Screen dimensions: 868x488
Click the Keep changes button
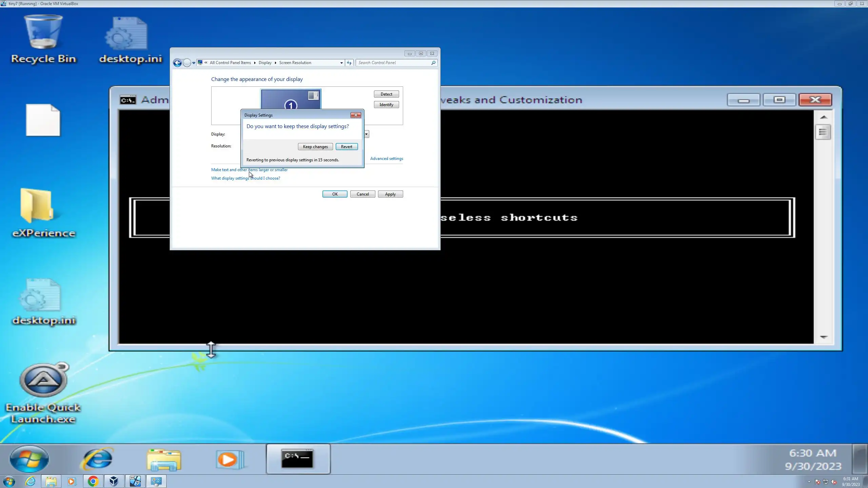[x=315, y=146]
